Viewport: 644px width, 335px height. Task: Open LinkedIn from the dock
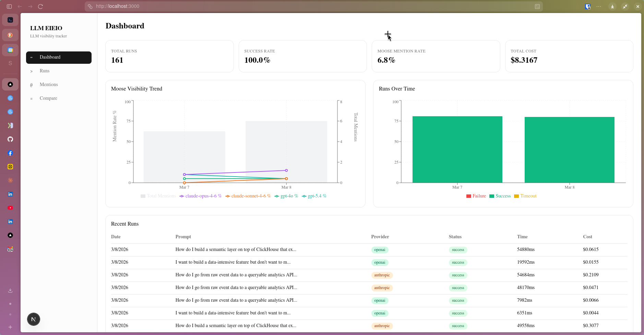tap(10, 194)
